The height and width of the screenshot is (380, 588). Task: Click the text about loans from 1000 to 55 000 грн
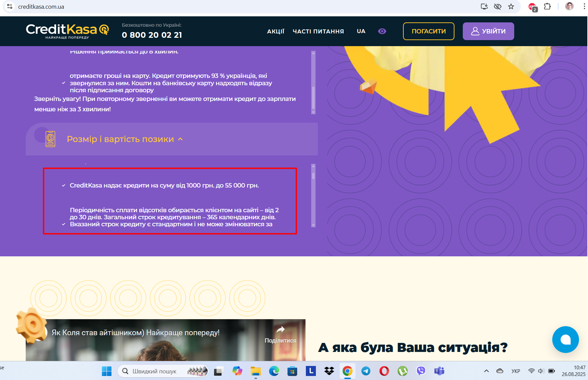[164, 185]
